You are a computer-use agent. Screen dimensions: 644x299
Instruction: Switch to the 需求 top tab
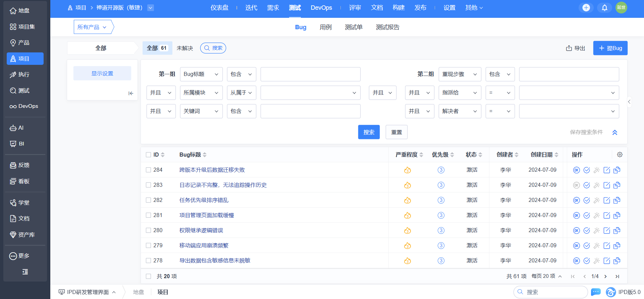click(x=273, y=8)
